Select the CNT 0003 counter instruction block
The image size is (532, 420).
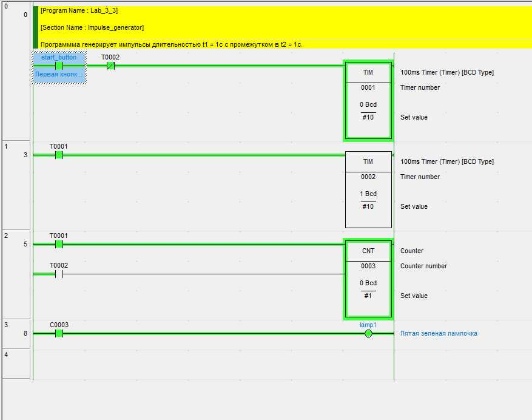point(368,279)
